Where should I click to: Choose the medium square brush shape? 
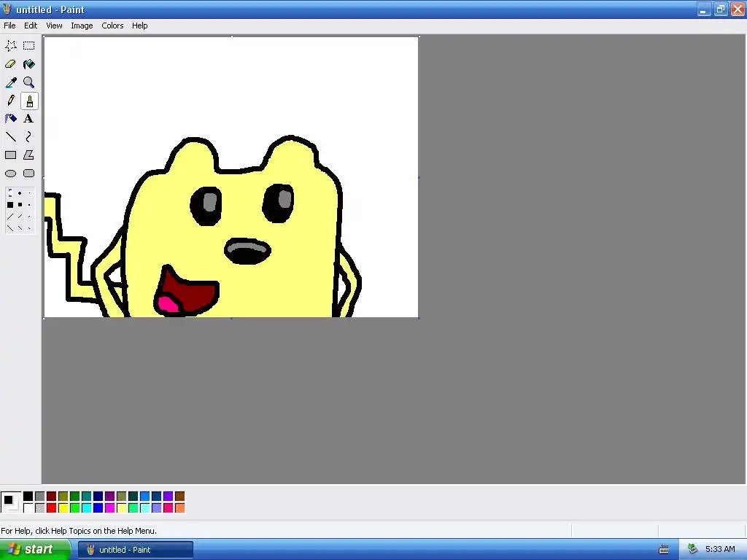click(x=20, y=205)
